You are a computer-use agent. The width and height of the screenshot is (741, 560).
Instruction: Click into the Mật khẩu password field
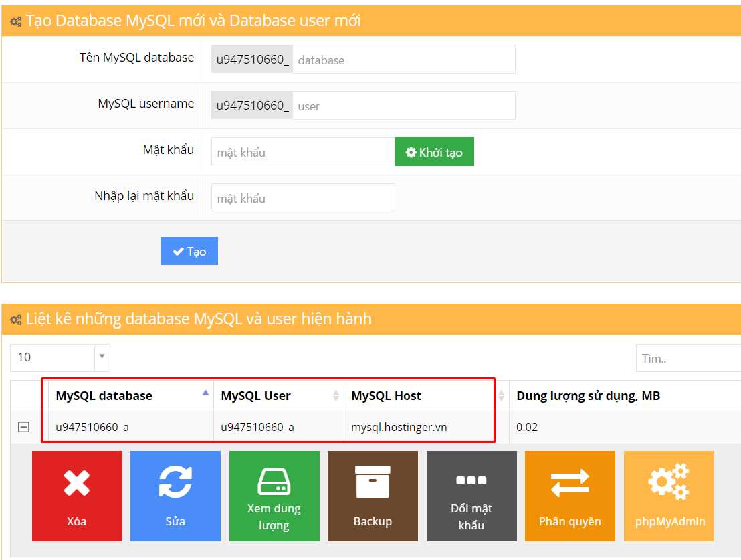pyautogui.click(x=302, y=152)
